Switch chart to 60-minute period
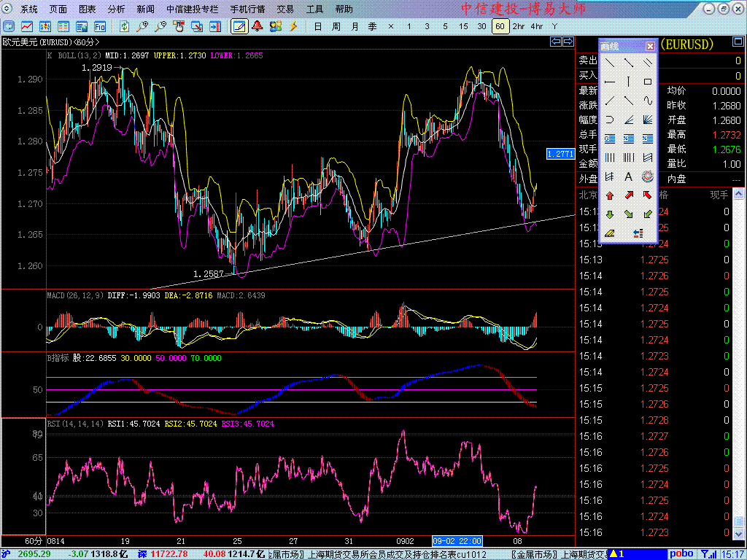 (500, 26)
